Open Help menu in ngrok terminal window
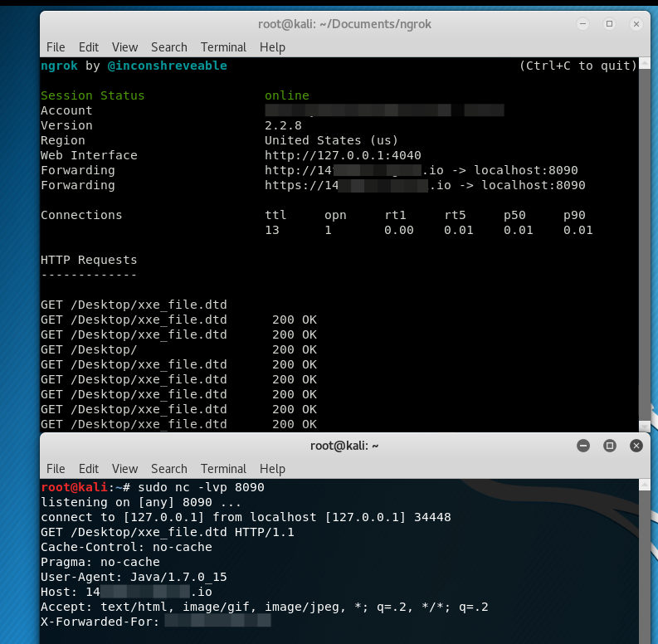658x644 pixels. [272, 47]
